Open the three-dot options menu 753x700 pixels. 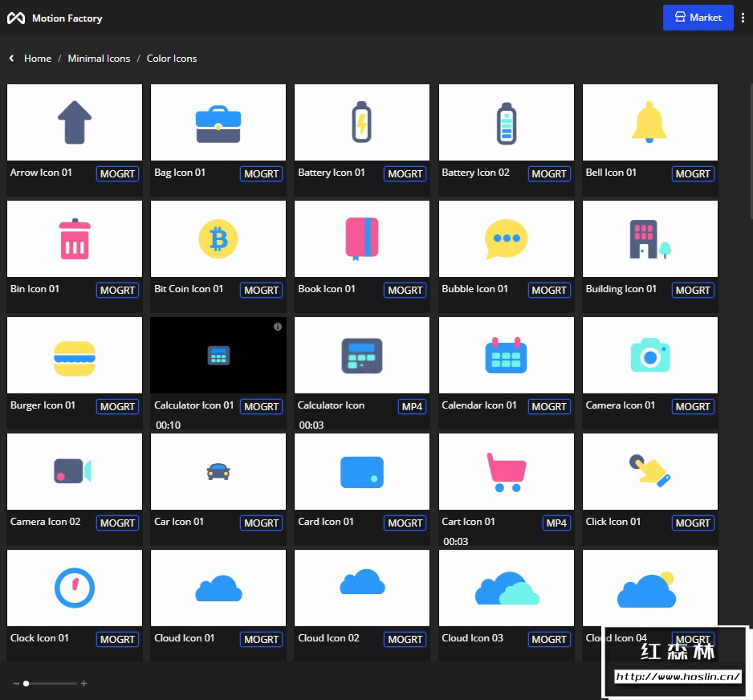(743, 18)
